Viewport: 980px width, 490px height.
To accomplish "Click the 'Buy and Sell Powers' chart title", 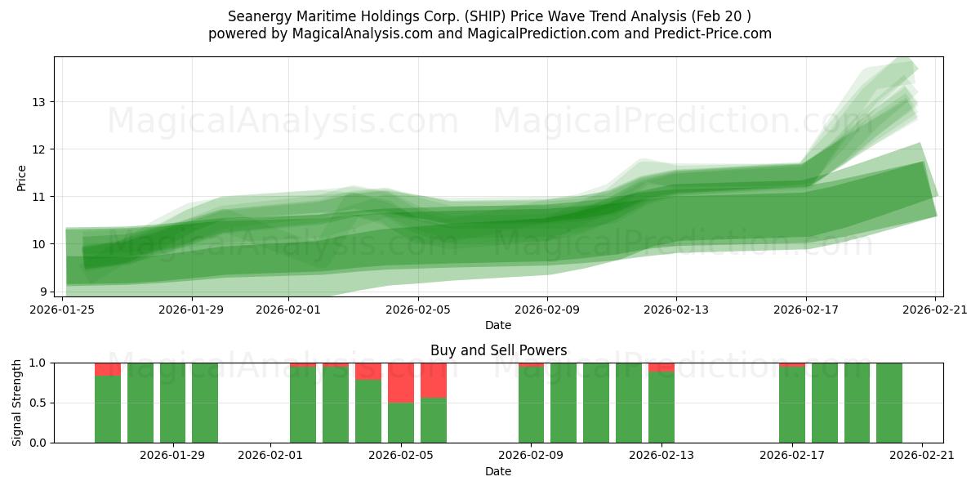I will (x=498, y=350).
